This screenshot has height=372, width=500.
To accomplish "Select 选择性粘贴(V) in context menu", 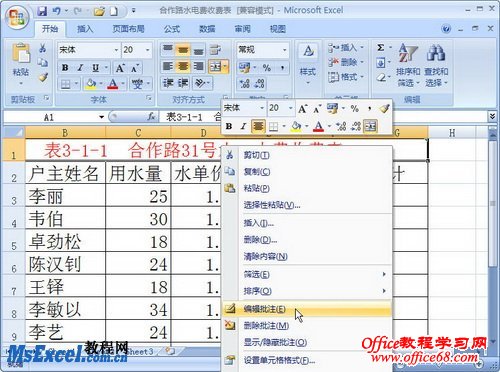I will [x=307, y=205].
